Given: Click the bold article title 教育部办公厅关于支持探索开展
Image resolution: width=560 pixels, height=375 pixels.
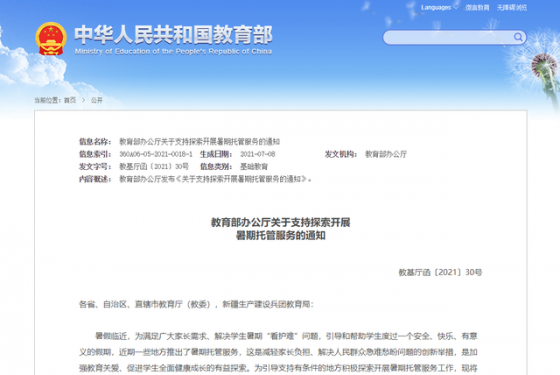Looking at the screenshot, I should click(280, 222).
